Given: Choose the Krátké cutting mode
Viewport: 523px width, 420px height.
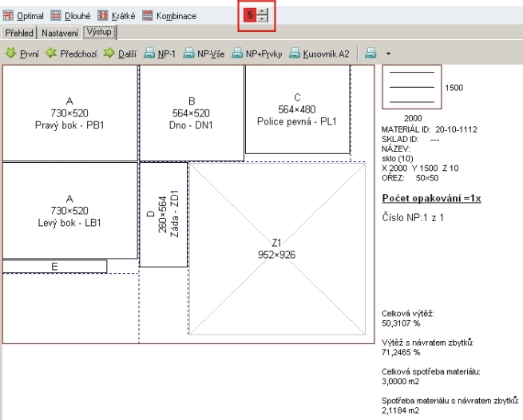Looking at the screenshot, I should [x=117, y=16].
